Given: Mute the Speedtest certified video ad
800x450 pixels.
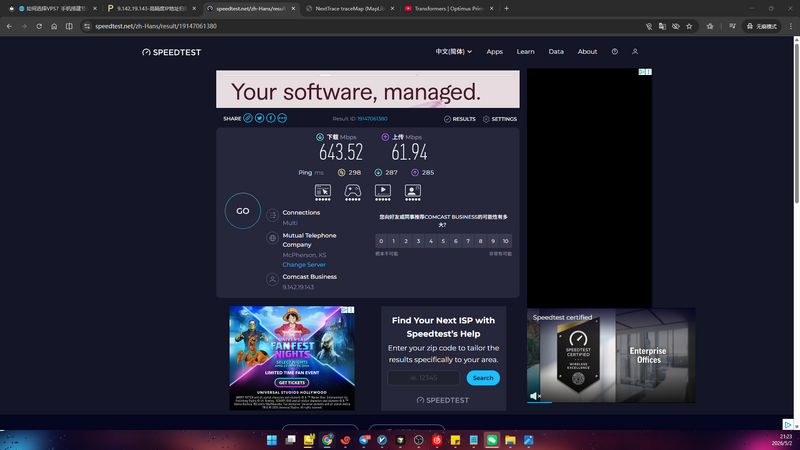Looking at the screenshot, I should [534, 396].
